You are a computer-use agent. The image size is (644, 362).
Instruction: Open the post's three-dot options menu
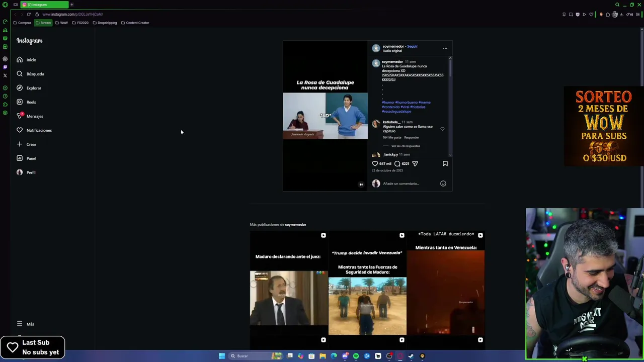445,48
